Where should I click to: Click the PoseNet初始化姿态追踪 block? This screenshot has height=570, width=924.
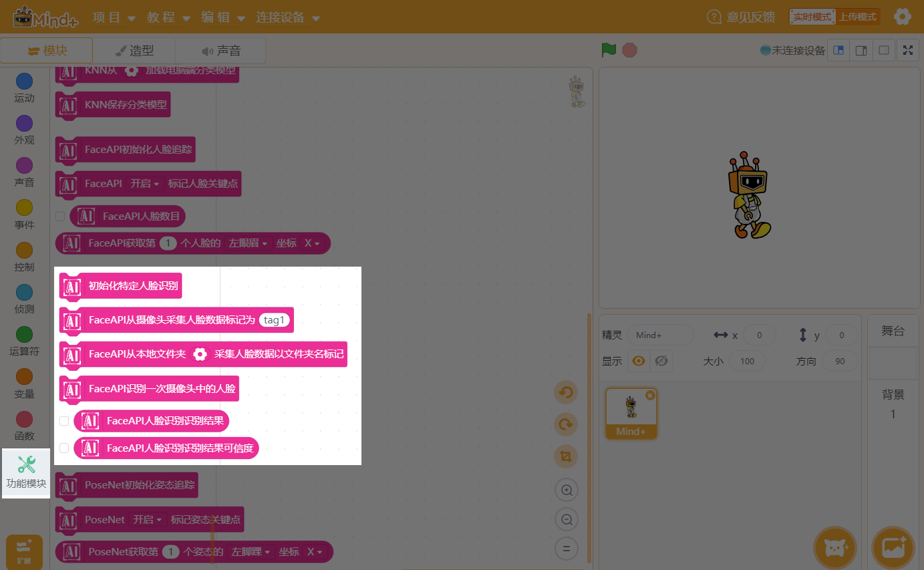coord(126,485)
